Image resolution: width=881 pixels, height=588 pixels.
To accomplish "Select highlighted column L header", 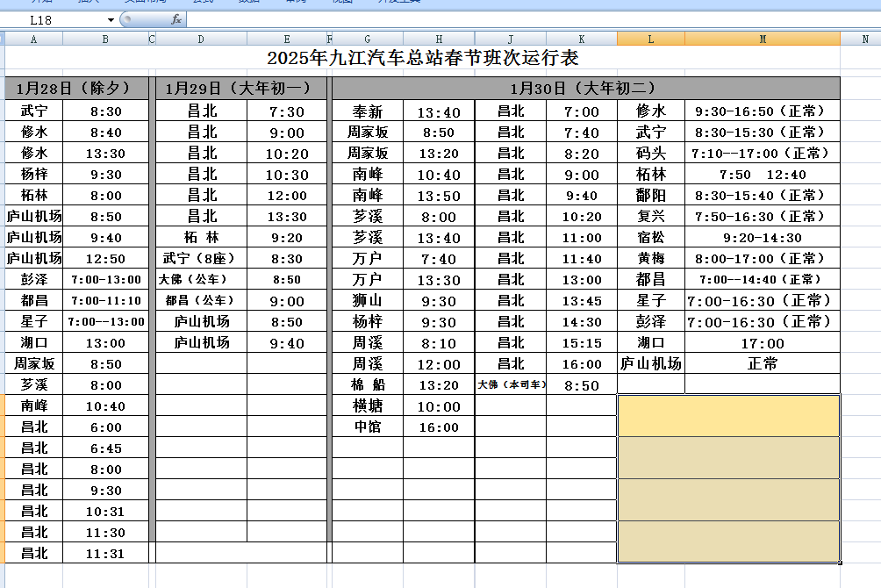I will [x=650, y=39].
